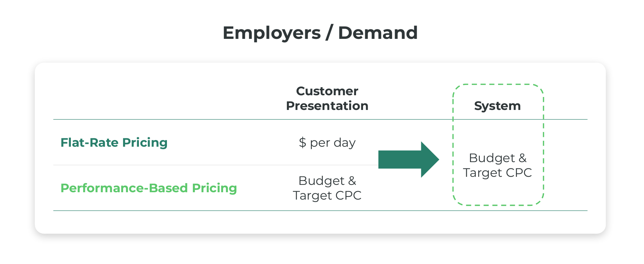The width and height of the screenshot is (644, 264).
Task: Click "Target CPC" text in the Customer Presentation column
Action: click(x=327, y=195)
